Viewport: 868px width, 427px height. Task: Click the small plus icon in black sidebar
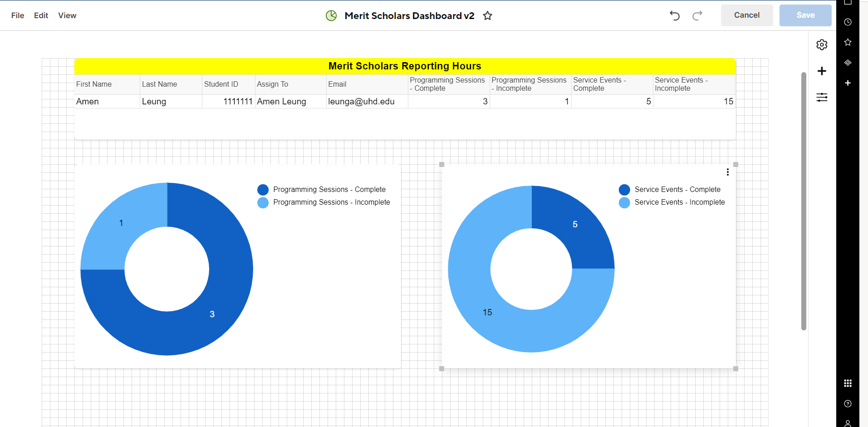point(848,83)
